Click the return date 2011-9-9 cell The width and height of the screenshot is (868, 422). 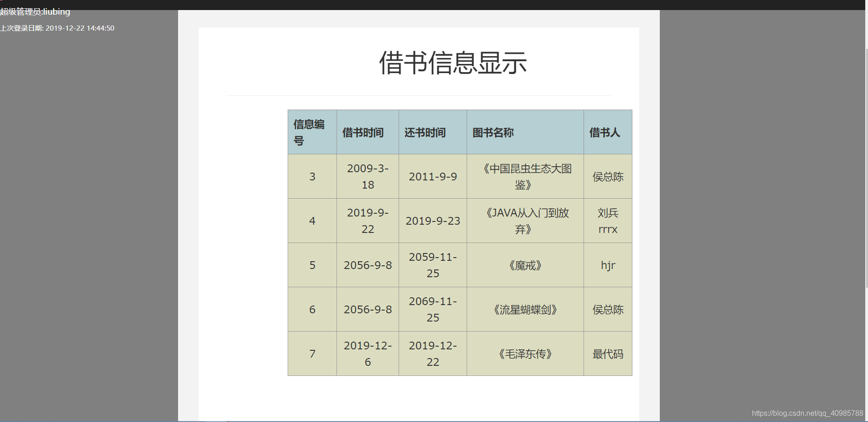[x=433, y=176]
